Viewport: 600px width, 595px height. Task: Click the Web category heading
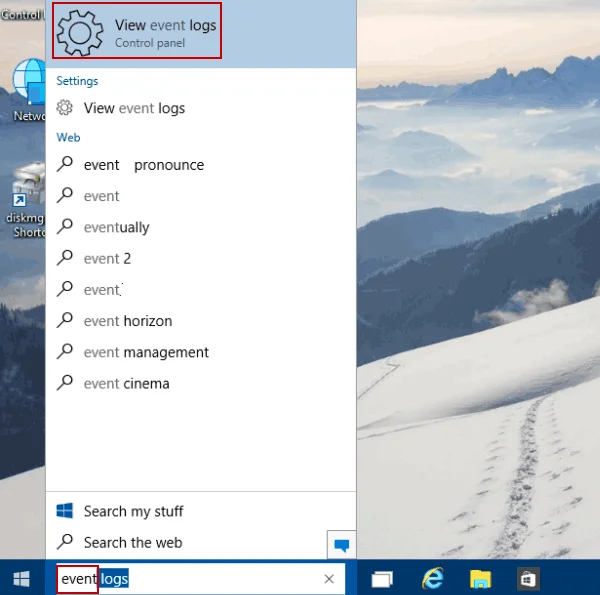(68, 137)
